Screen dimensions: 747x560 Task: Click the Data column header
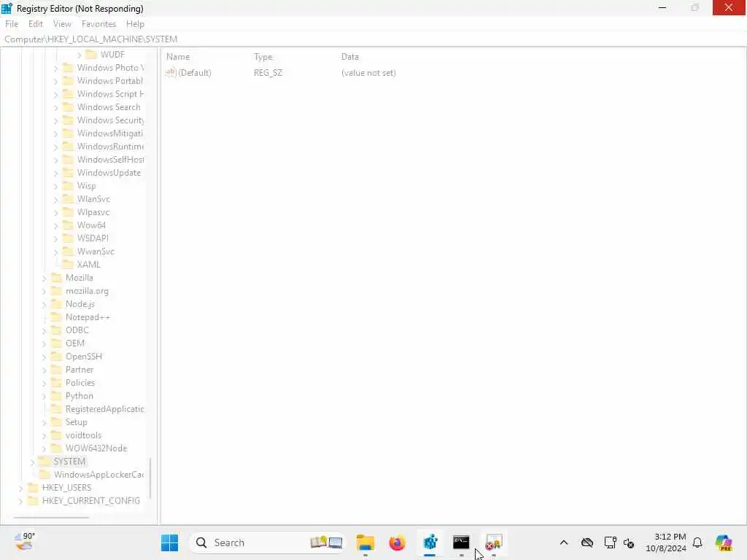coord(349,57)
